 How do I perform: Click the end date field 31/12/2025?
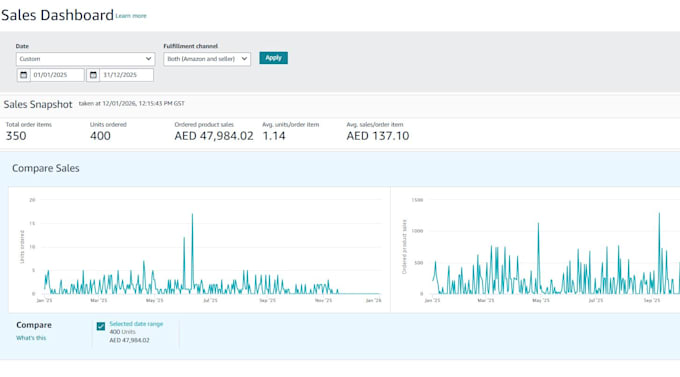tap(127, 75)
